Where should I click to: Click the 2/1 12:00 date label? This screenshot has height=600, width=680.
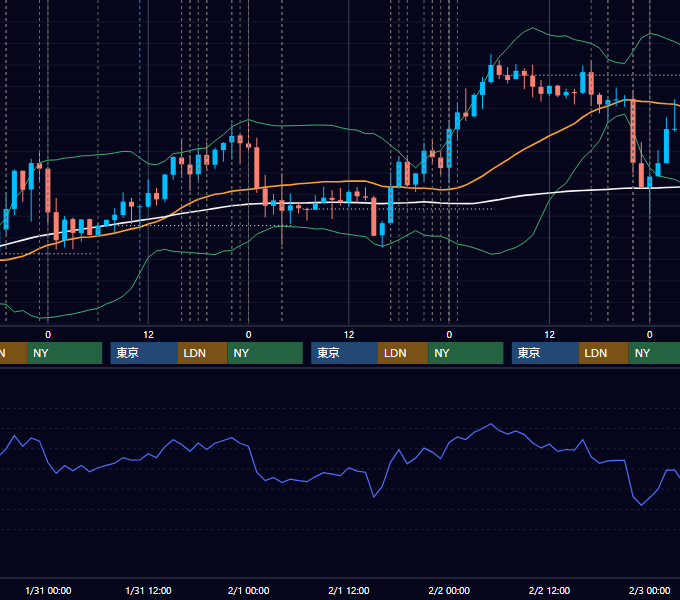pos(349,590)
